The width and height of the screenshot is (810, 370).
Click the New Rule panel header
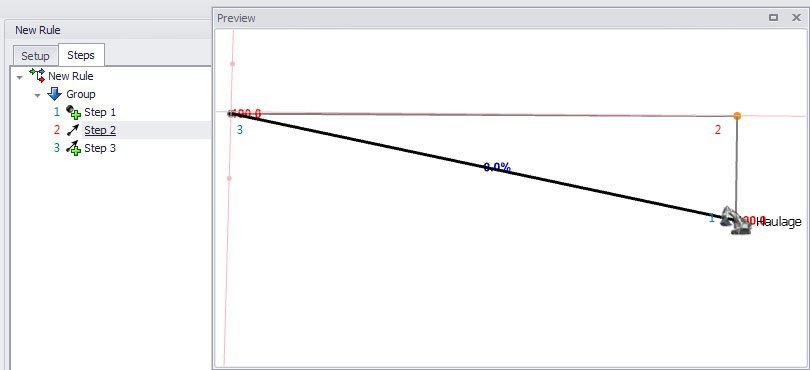point(38,30)
